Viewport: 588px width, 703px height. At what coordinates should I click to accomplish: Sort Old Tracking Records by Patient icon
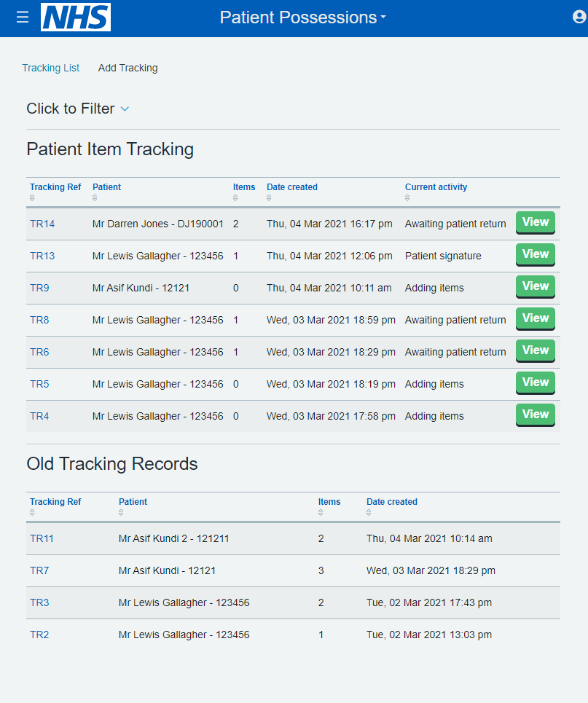click(121, 513)
